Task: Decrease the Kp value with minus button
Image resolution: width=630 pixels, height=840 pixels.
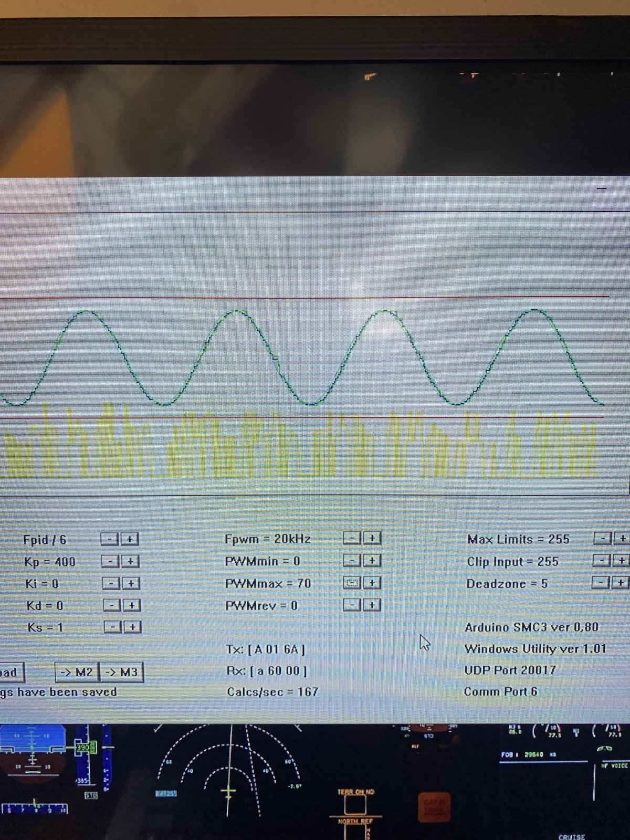Action: [x=110, y=561]
